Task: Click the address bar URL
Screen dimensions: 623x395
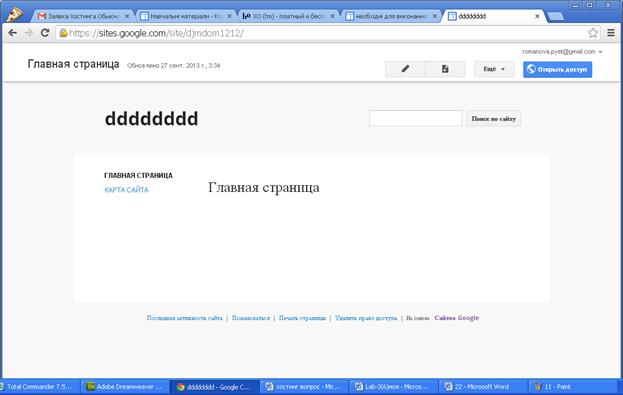Action: (x=156, y=33)
